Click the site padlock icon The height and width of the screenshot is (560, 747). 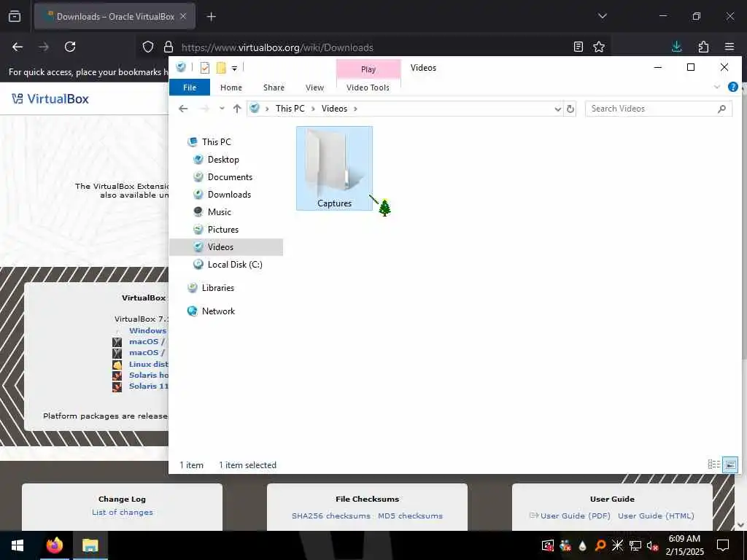pyautogui.click(x=169, y=47)
